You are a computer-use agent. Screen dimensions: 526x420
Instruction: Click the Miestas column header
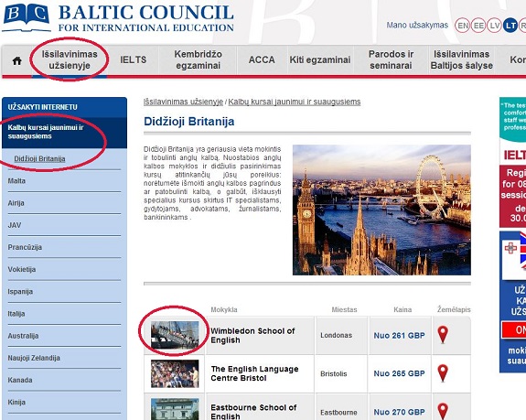(x=344, y=309)
